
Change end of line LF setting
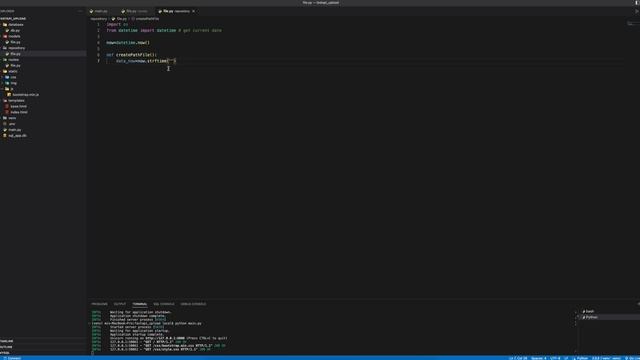pos(566,358)
